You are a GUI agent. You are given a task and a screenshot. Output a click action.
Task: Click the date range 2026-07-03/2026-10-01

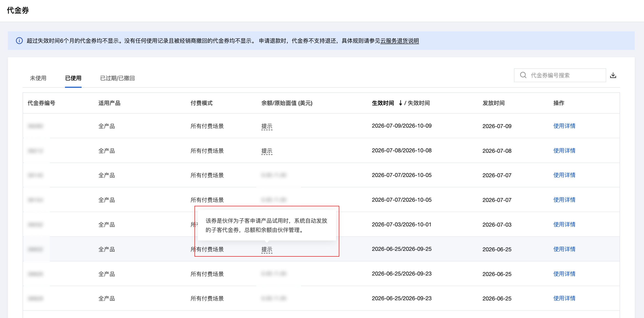tap(402, 224)
